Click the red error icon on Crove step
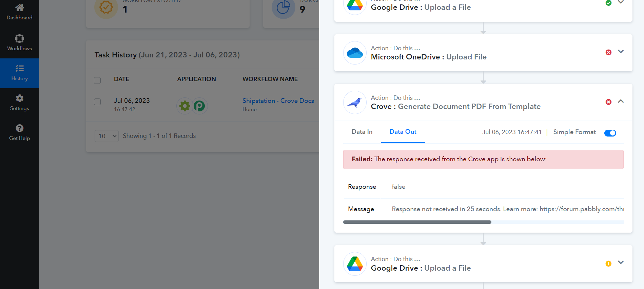 click(x=608, y=102)
